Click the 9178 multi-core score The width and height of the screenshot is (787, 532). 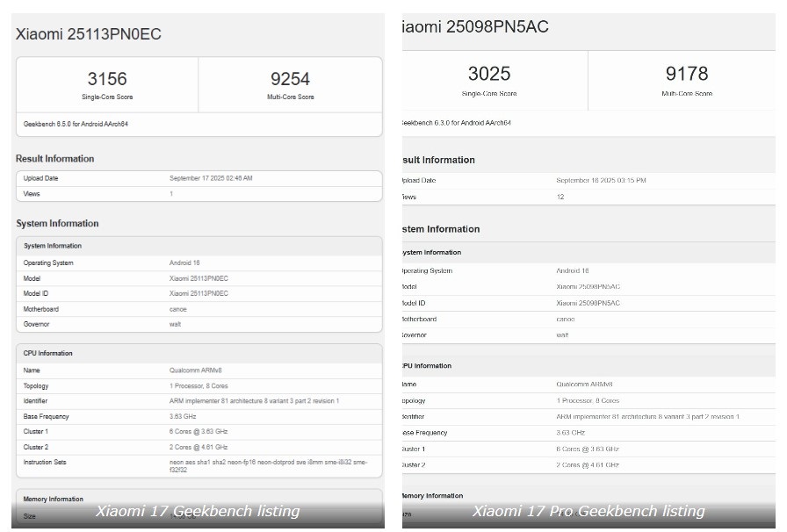pyautogui.click(x=686, y=74)
